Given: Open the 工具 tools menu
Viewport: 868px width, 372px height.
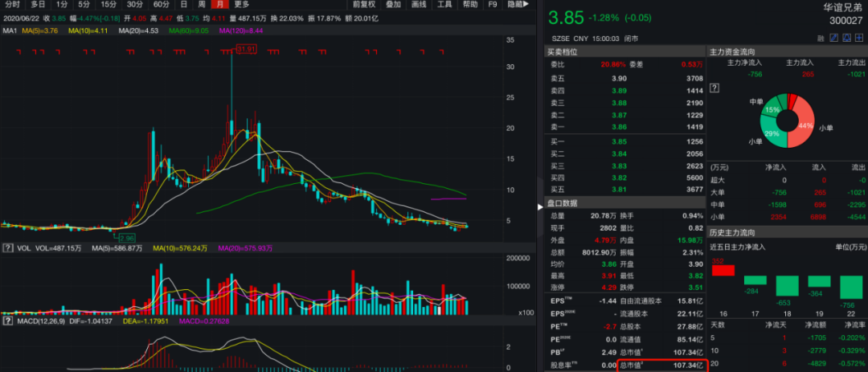Looking at the screenshot, I should coord(445,5).
